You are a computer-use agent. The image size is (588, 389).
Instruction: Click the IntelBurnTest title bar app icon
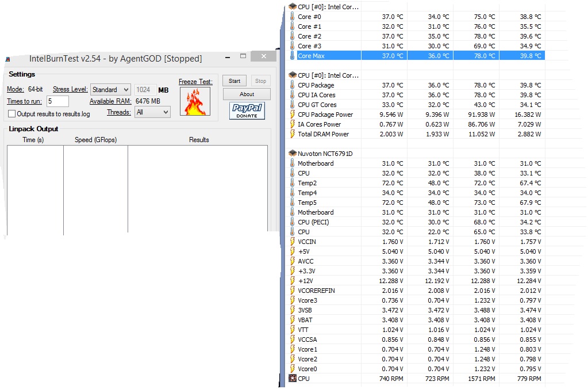[x=8, y=59]
